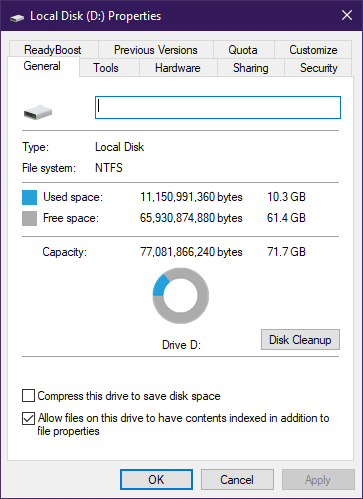This screenshot has width=363, height=499.
Task: Close the Properties dialog window
Action: 347,15
